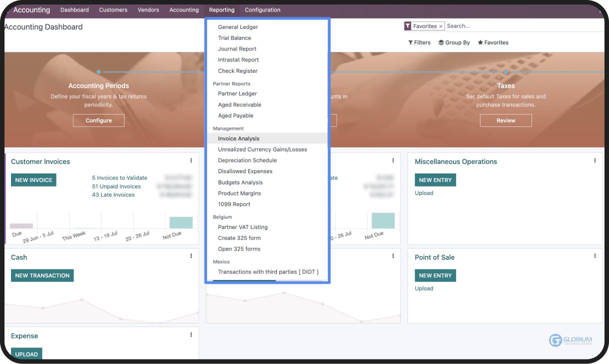Click the NEW INVOICE button
Viewport: 609px width, 364px height.
pyautogui.click(x=33, y=180)
